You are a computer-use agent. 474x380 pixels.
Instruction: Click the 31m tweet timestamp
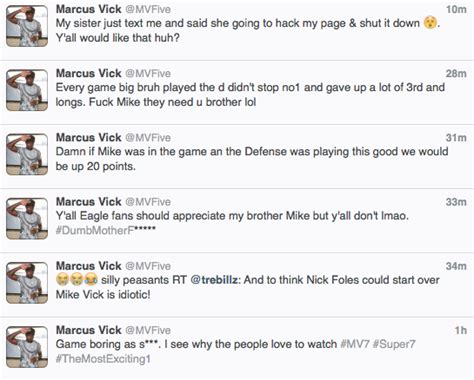(x=456, y=138)
